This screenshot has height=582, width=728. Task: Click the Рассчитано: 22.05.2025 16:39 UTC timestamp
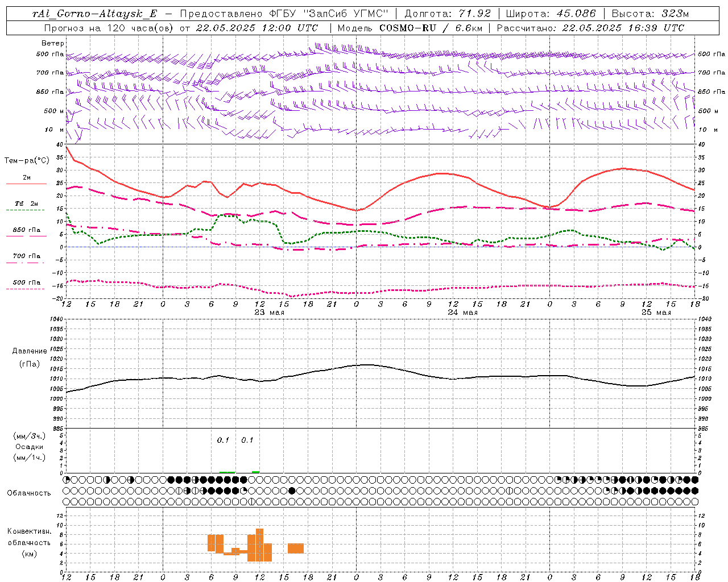pyautogui.click(x=590, y=27)
